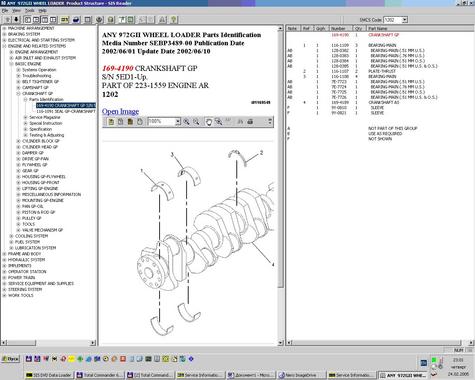Open the 100% zoom level dropdown
475x380 pixels.
(178, 122)
